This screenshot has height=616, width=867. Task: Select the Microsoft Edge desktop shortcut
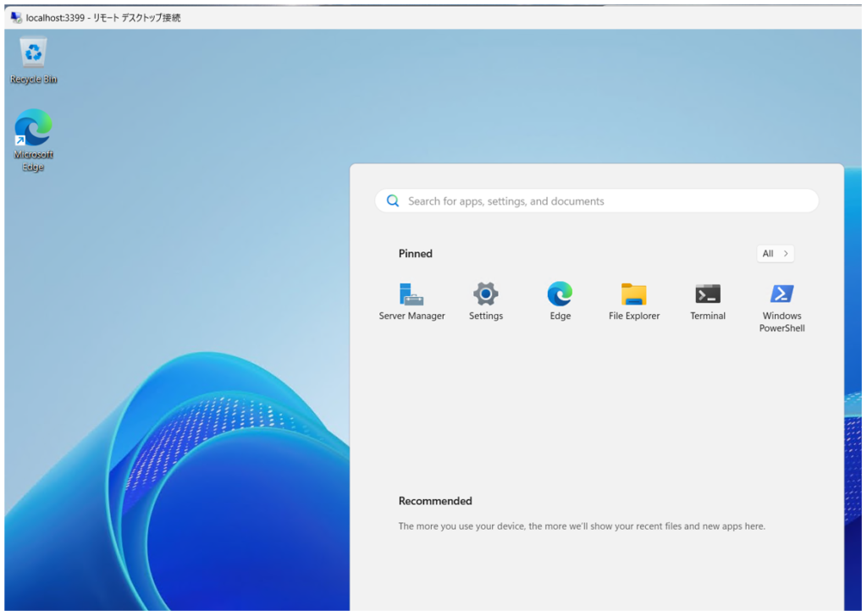coord(34,129)
